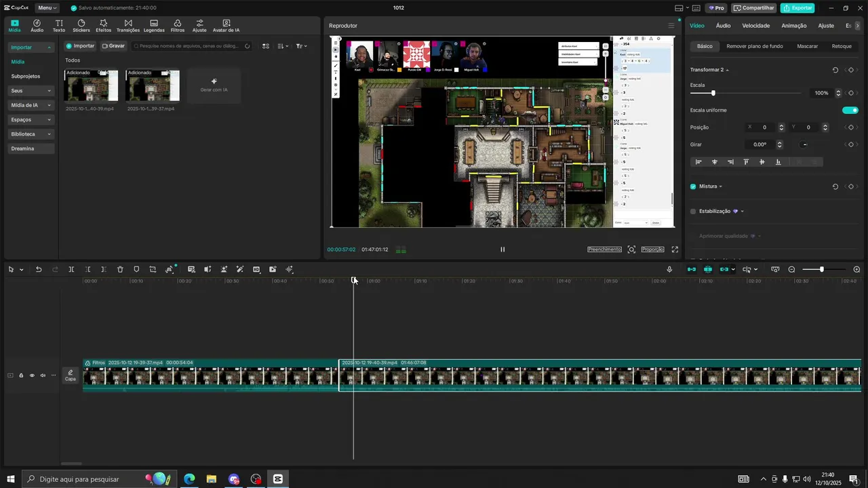Open the Stickers panel
This screenshot has width=868, height=488.
pos(81,26)
